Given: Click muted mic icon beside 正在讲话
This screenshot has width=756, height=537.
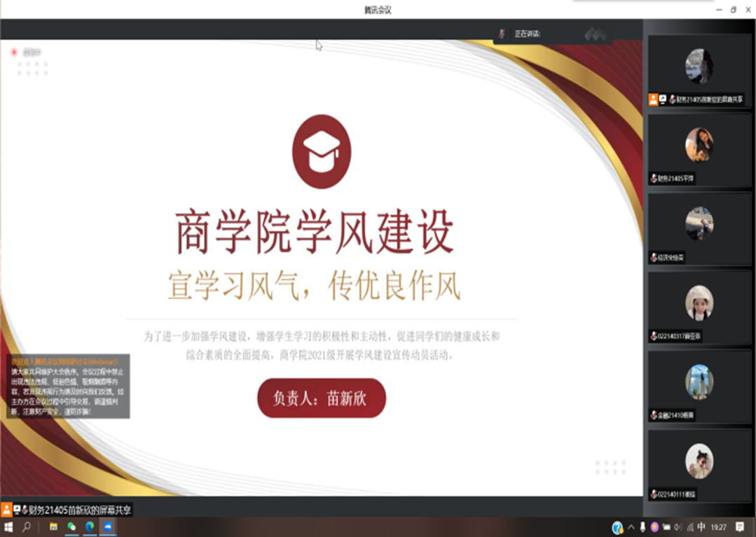Looking at the screenshot, I should 502,34.
